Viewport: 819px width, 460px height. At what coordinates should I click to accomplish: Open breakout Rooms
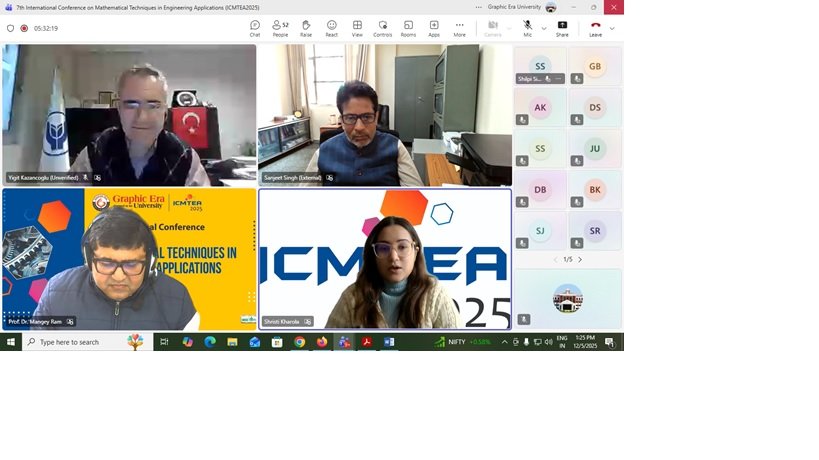pos(408,28)
